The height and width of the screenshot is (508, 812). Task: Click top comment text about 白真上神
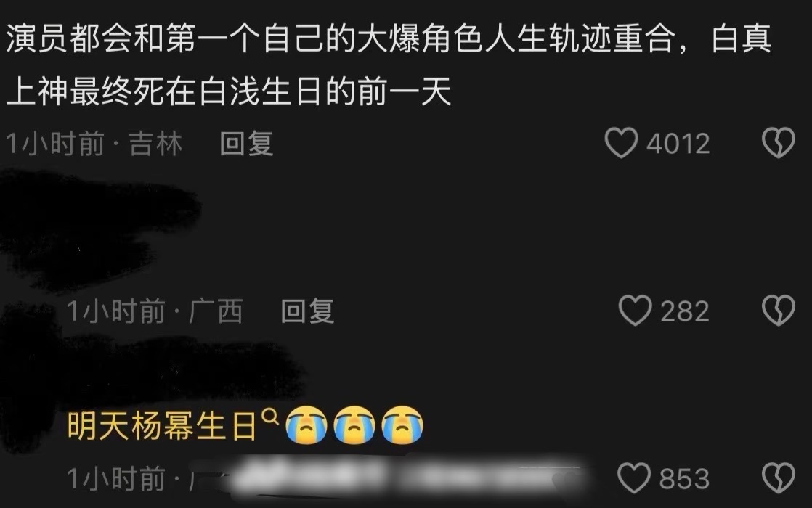389,65
